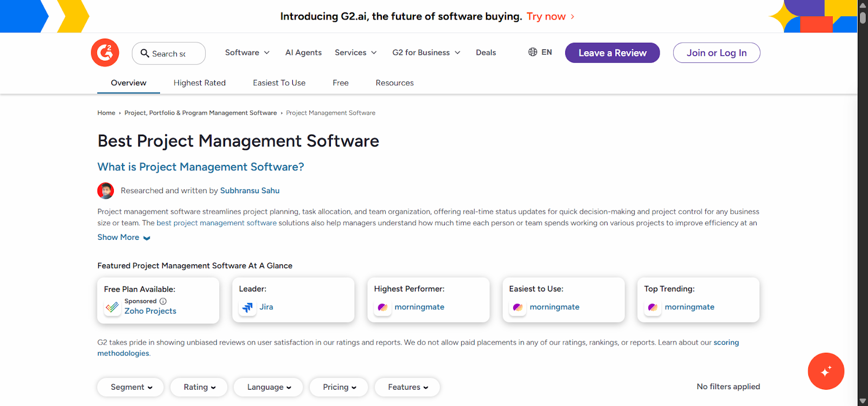
Task: Open the Jira link
Action: tap(266, 307)
